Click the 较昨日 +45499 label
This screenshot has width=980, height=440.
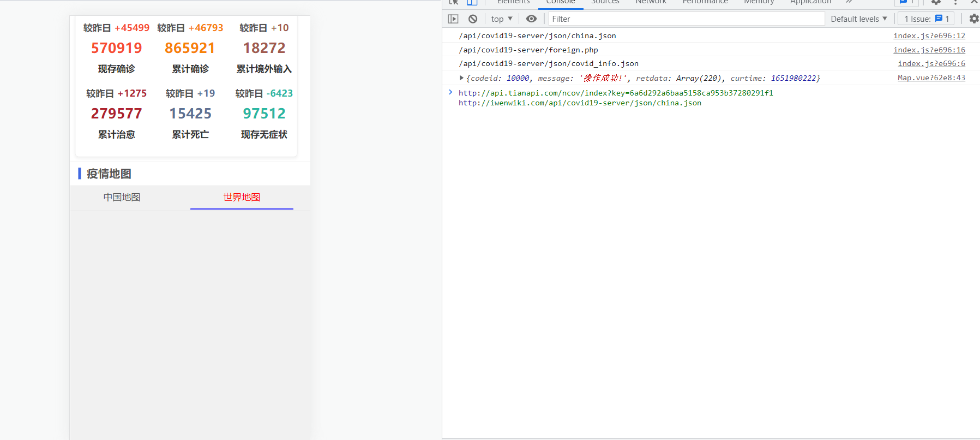click(x=116, y=28)
